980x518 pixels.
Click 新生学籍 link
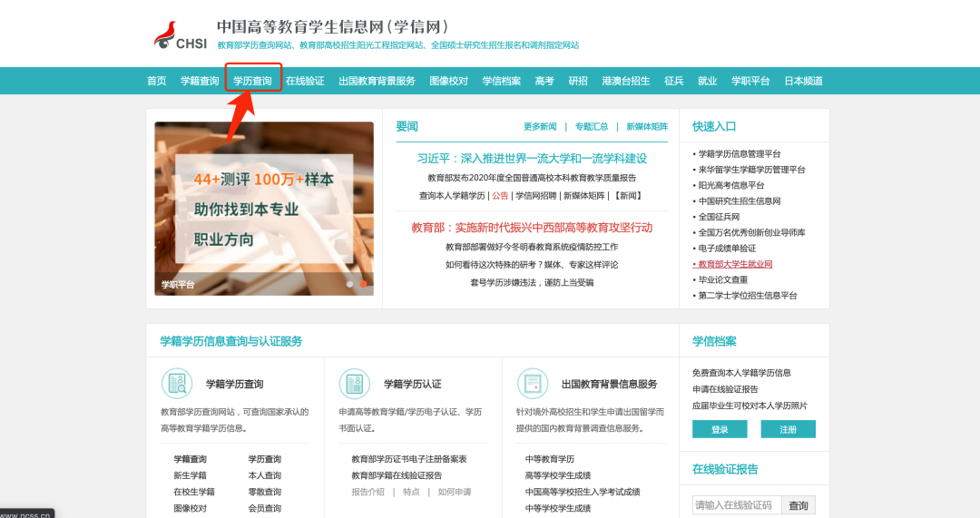(190, 475)
